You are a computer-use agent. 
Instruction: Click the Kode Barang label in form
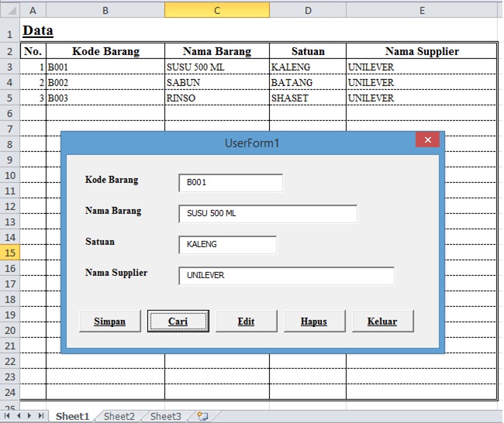pyautogui.click(x=112, y=180)
